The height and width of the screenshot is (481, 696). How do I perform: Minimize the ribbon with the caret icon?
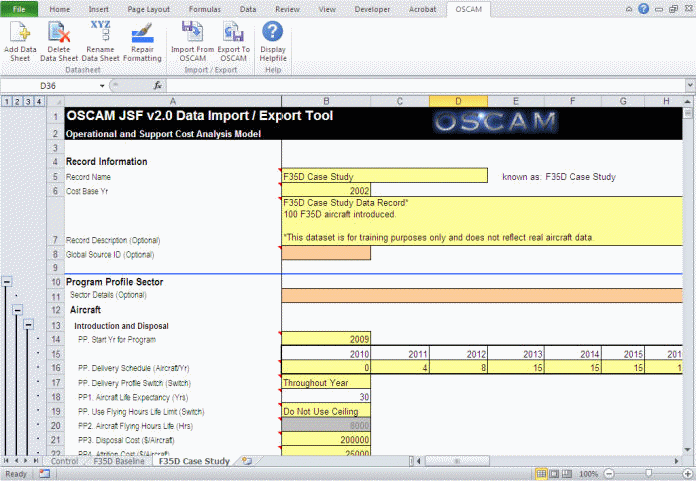tap(629, 9)
